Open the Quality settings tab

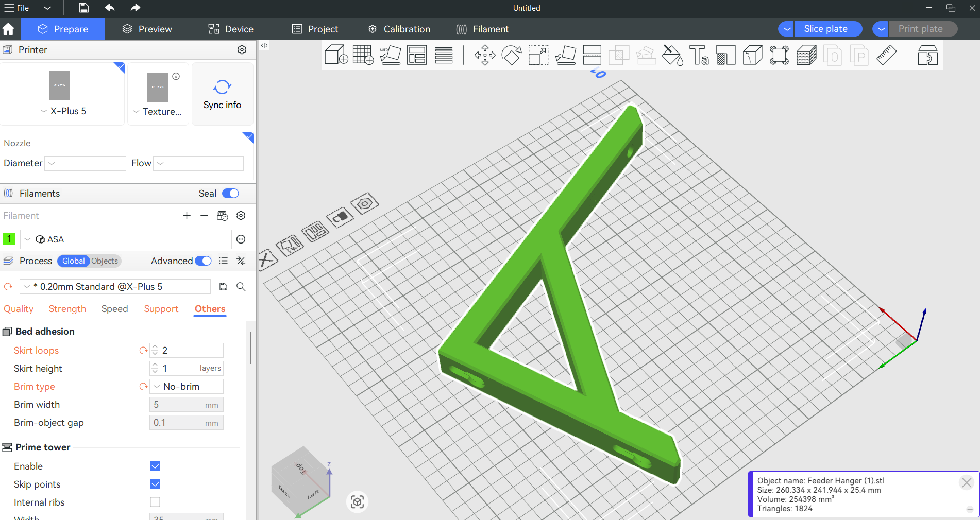[19, 309]
